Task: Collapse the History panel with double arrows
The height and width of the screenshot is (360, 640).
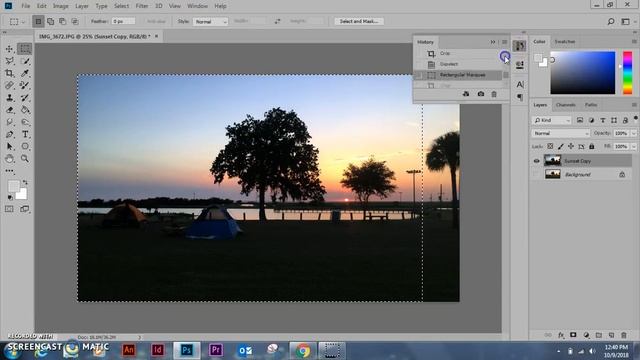Action: click(493, 42)
